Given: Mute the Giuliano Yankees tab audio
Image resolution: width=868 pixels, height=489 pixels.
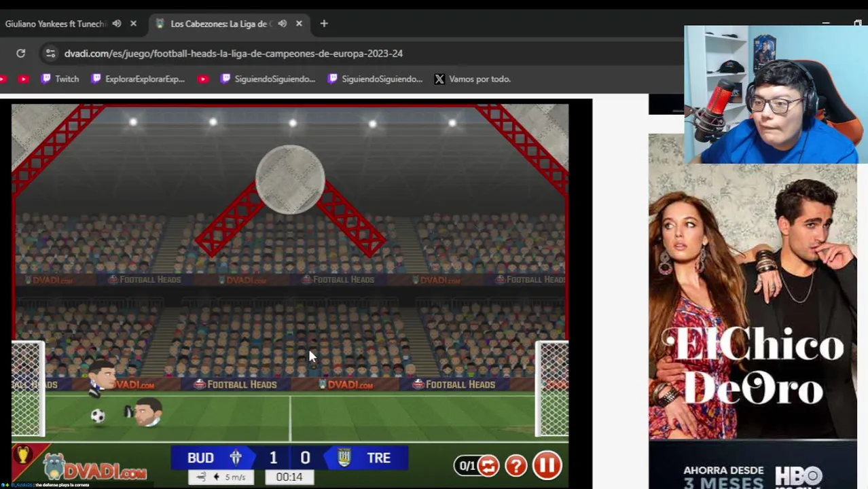Looking at the screenshot, I should coord(117,24).
